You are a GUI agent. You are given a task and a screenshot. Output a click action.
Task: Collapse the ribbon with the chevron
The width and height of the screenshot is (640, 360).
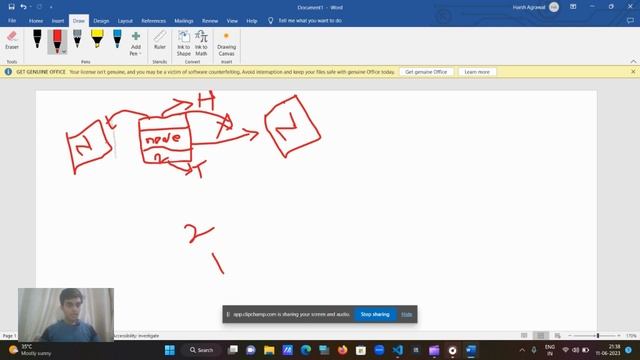point(633,61)
